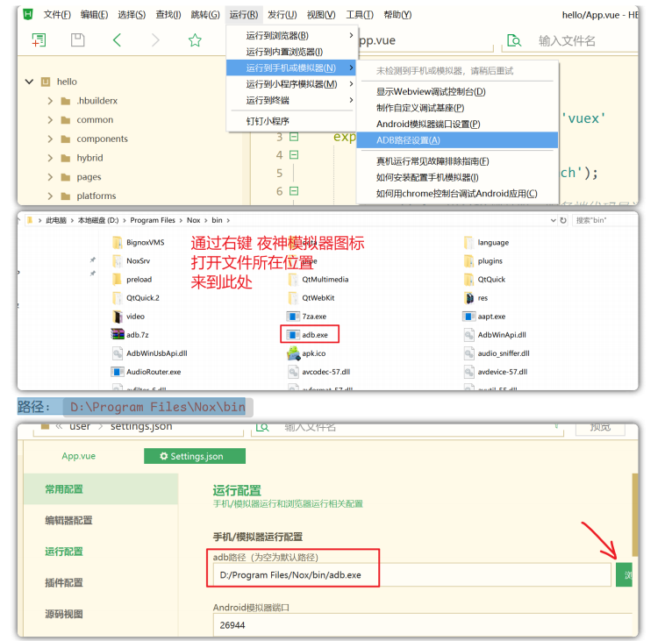672x641 pixels.
Task: Select 制作自定义调试基座(P) entry
Action: 457,108
